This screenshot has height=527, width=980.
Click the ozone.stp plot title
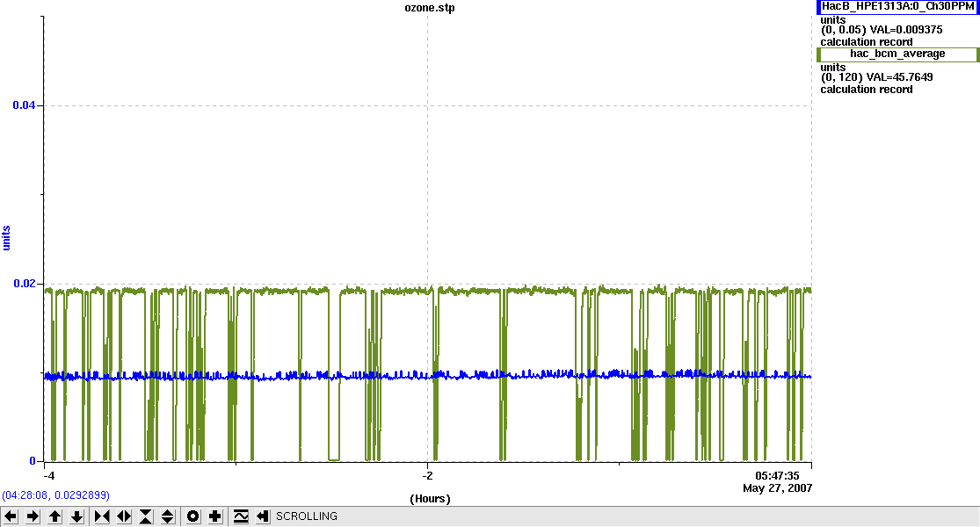tap(430, 8)
